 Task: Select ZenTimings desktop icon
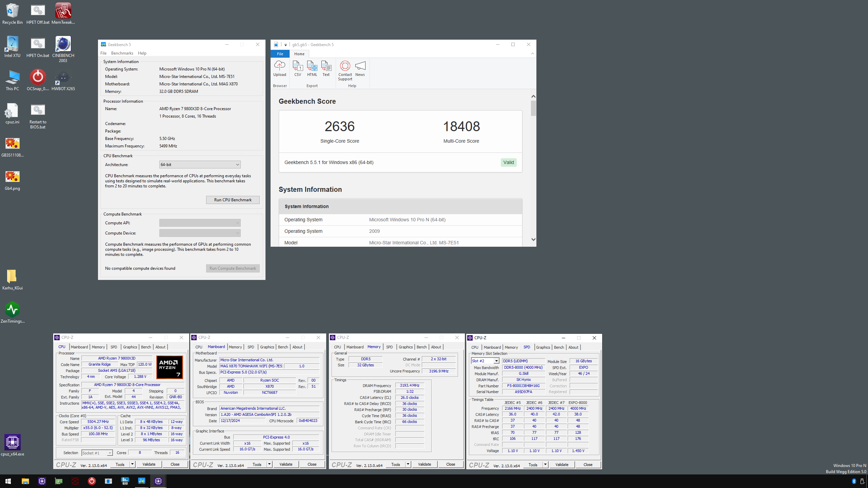pyautogui.click(x=12, y=313)
